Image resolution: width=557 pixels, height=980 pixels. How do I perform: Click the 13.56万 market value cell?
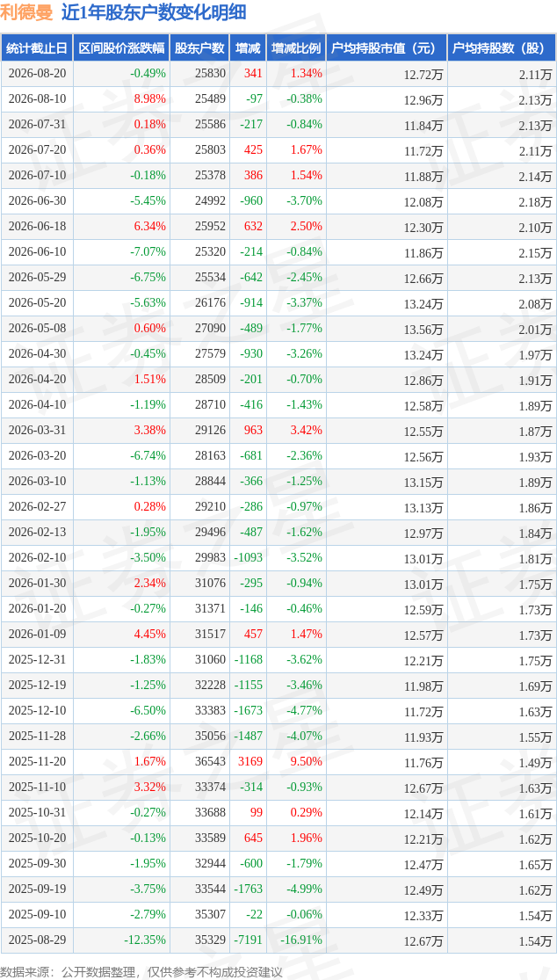coord(387,328)
